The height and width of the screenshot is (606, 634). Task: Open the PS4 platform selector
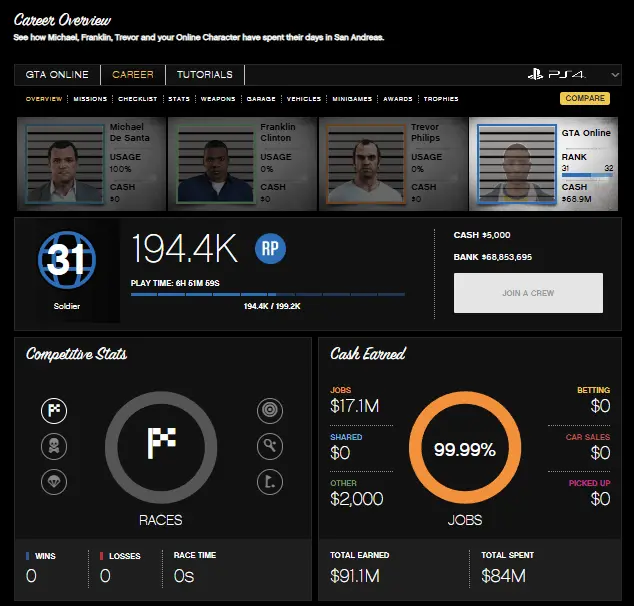(568, 75)
